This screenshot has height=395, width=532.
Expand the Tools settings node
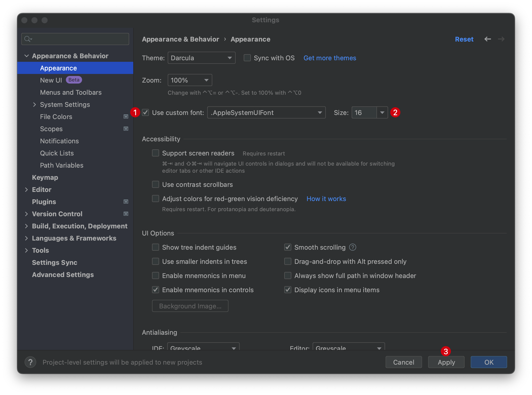[26, 250]
